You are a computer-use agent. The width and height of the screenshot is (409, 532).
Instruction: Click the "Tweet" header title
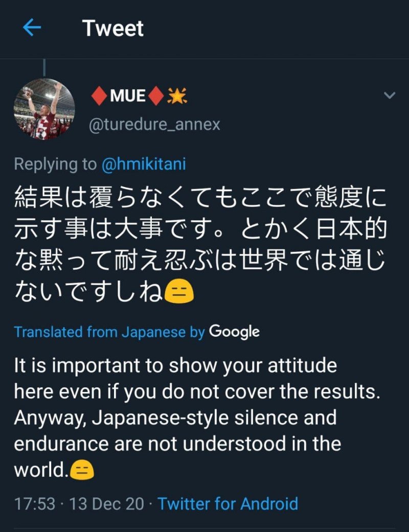tap(113, 28)
